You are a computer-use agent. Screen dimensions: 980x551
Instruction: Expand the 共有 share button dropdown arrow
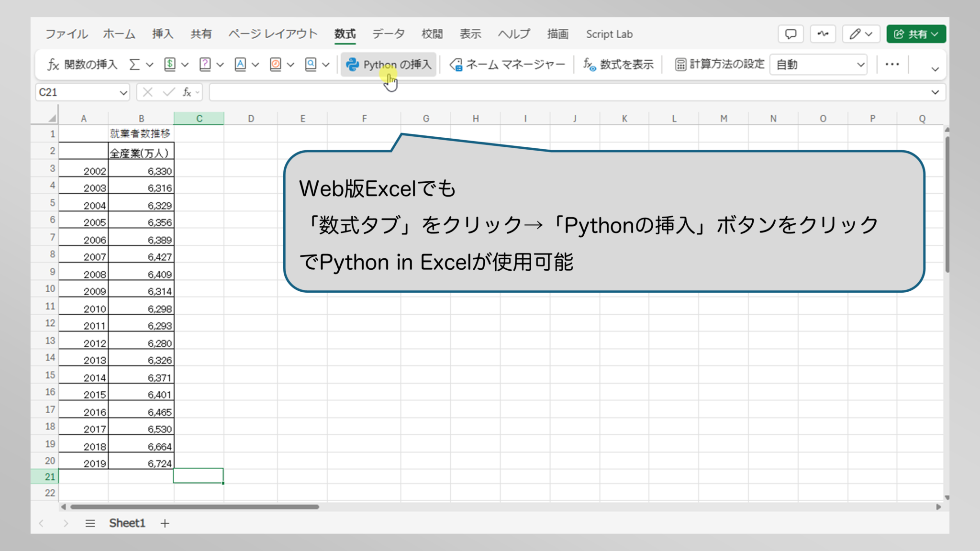coord(934,34)
